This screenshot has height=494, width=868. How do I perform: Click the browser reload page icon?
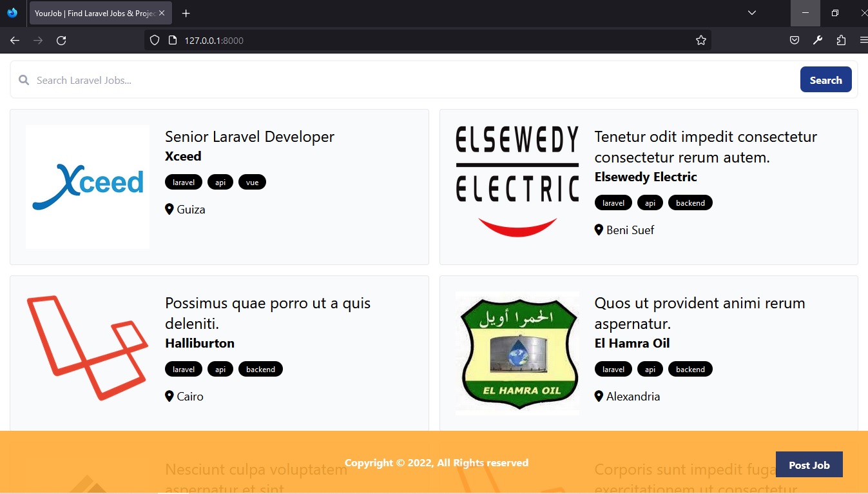61,41
